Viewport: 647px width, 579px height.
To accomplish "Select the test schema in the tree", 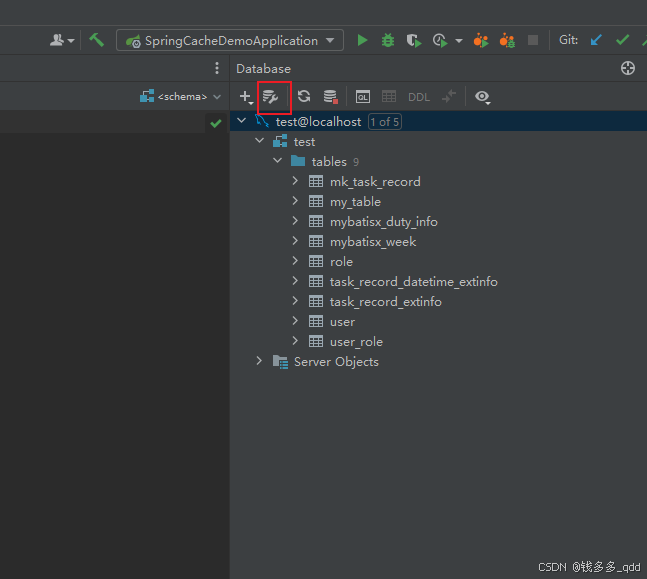I will tap(304, 142).
